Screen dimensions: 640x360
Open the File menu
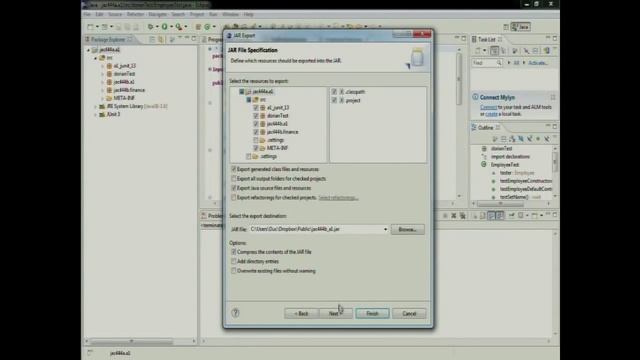point(87,14)
